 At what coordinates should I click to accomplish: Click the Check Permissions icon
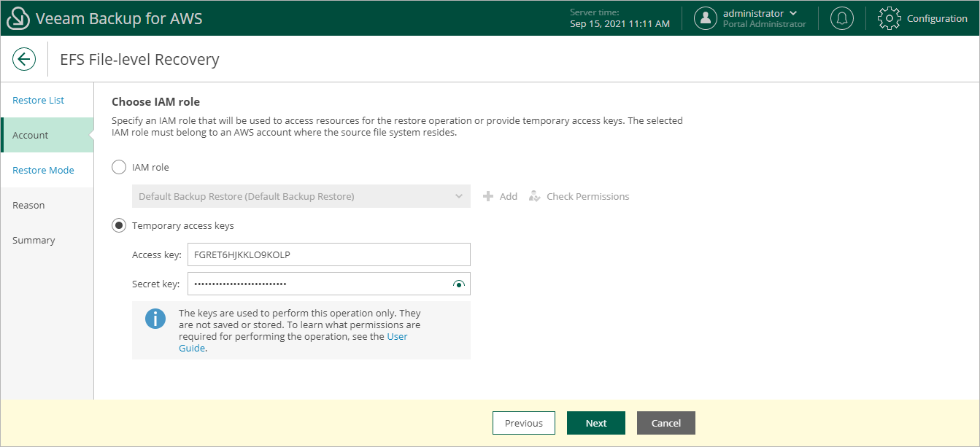click(535, 196)
